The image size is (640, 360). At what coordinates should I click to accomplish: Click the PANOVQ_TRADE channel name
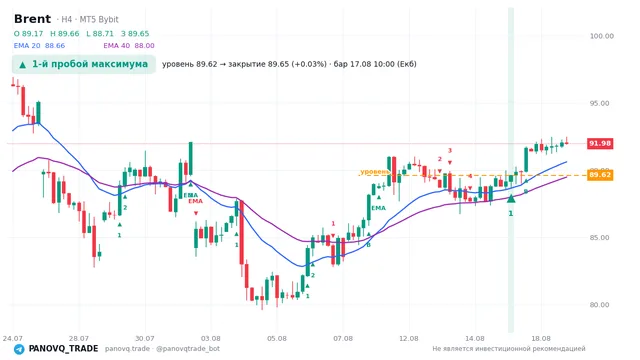(x=63, y=349)
